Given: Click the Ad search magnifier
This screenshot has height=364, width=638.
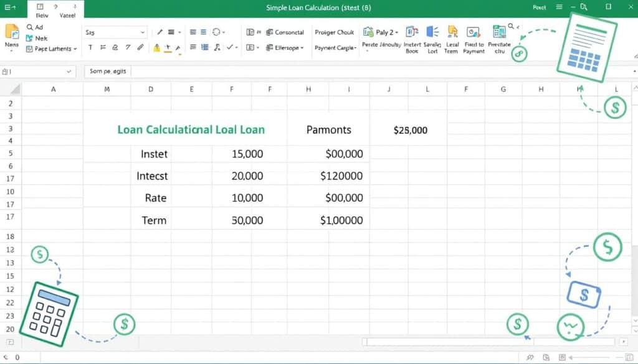Looking at the screenshot, I should click(x=30, y=27).
